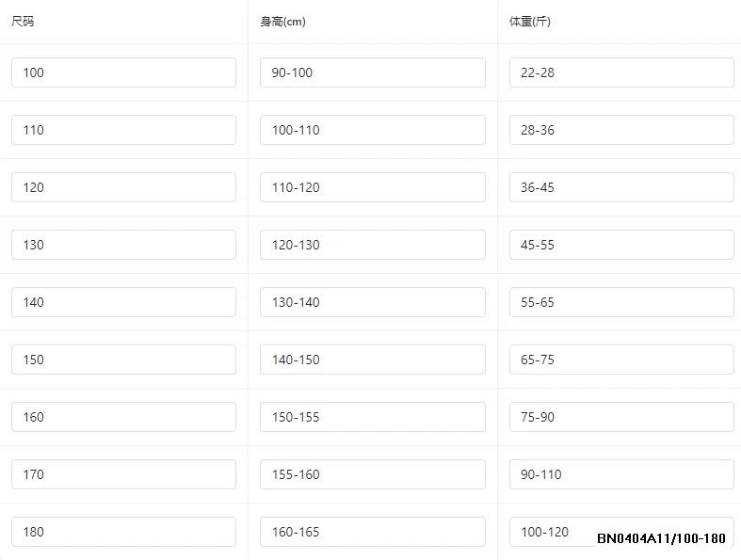Image resolution: width=741 pixels, height=560 pixels.
Task: Click the height field showing 130-140
Action: tap(373, 302)
